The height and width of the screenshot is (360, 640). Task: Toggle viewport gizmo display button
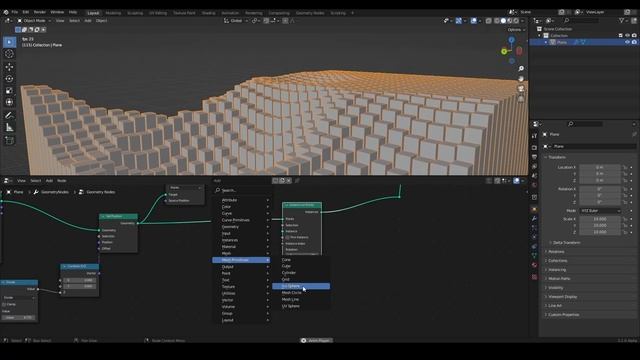tap(459, 21)
